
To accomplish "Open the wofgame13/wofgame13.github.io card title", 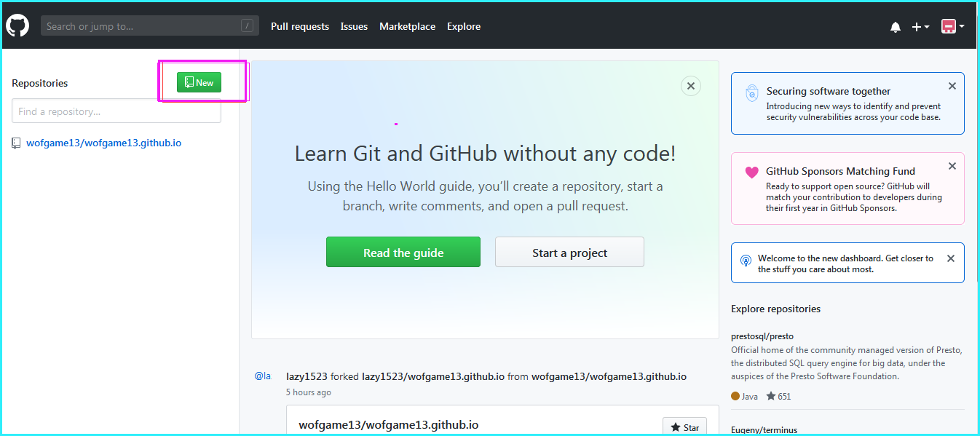I will (389, 424).
